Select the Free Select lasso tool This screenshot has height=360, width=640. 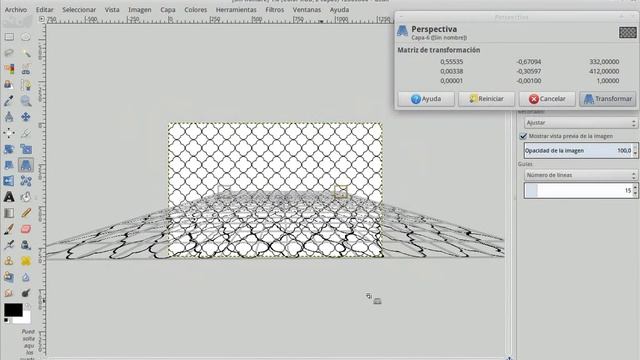[9, 53]
